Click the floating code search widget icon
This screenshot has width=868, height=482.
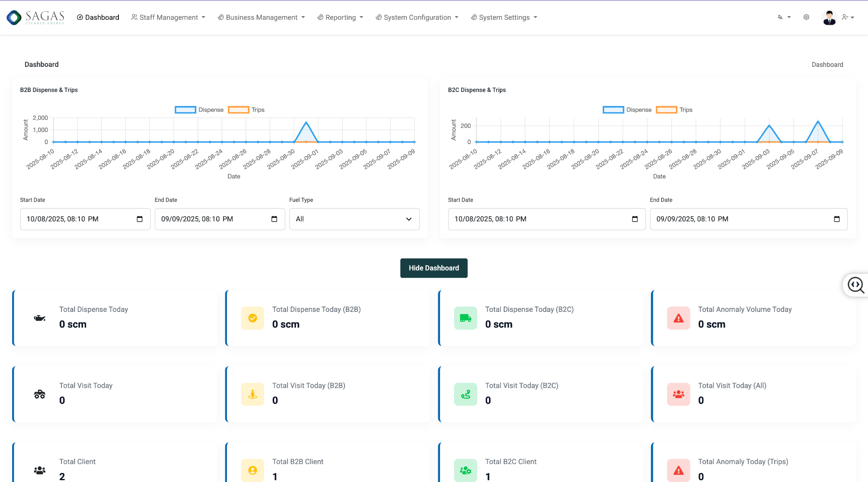coord(855,285)
